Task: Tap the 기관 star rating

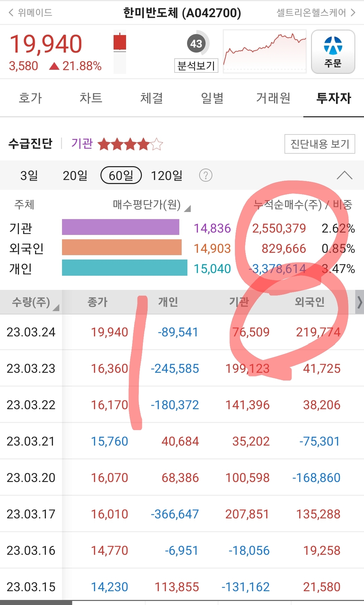Action: (x=130, y=144)
